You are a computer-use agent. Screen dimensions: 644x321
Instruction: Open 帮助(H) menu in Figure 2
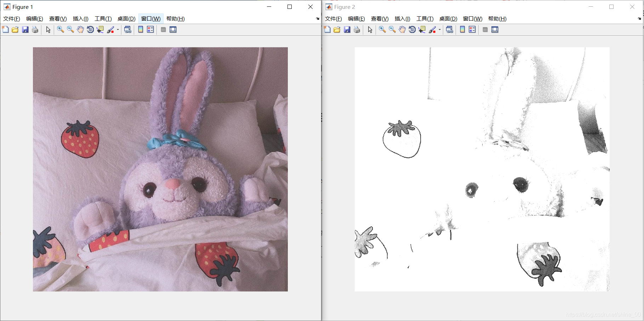click(x=497, y=19)
